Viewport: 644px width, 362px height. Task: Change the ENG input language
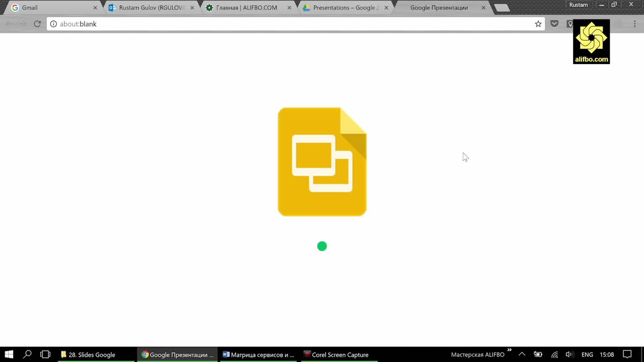(x=587, y=355)
